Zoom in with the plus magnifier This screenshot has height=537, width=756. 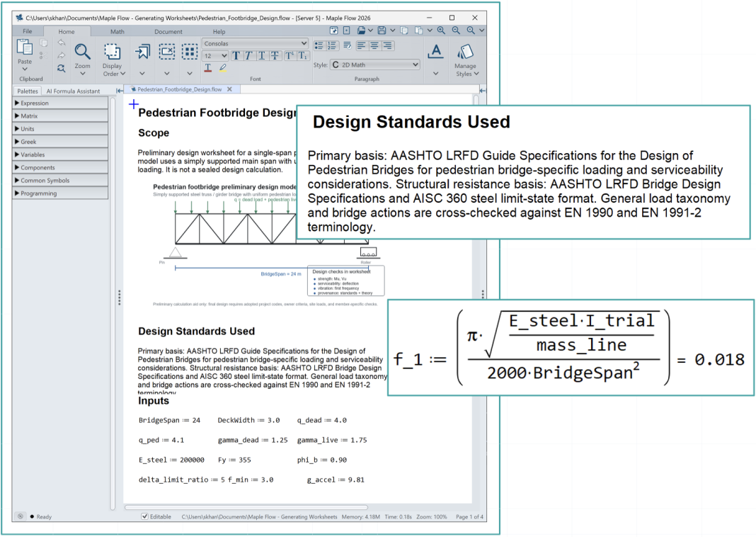pyautogui.click(x=441, y=30)
